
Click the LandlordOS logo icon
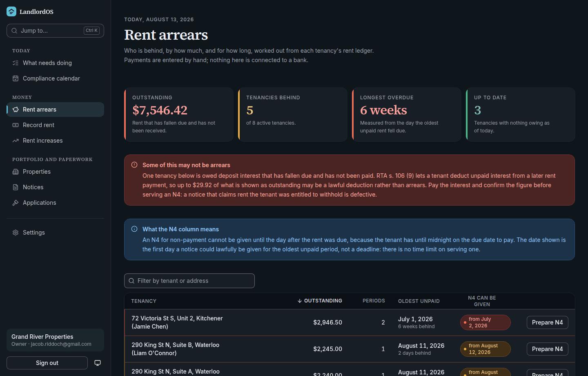coord(11,11)
